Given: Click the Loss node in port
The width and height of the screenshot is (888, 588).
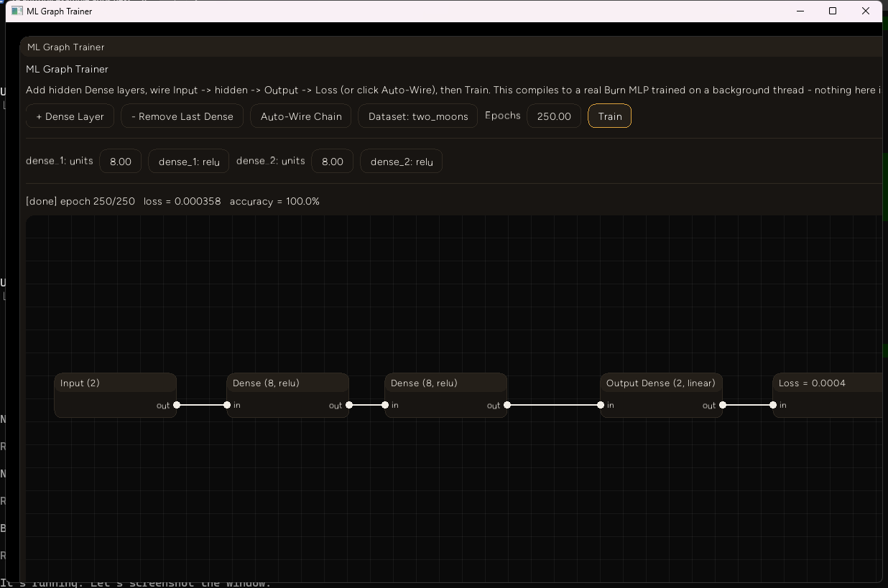Looking at the screenshot, I should click(x=773, y=405).
